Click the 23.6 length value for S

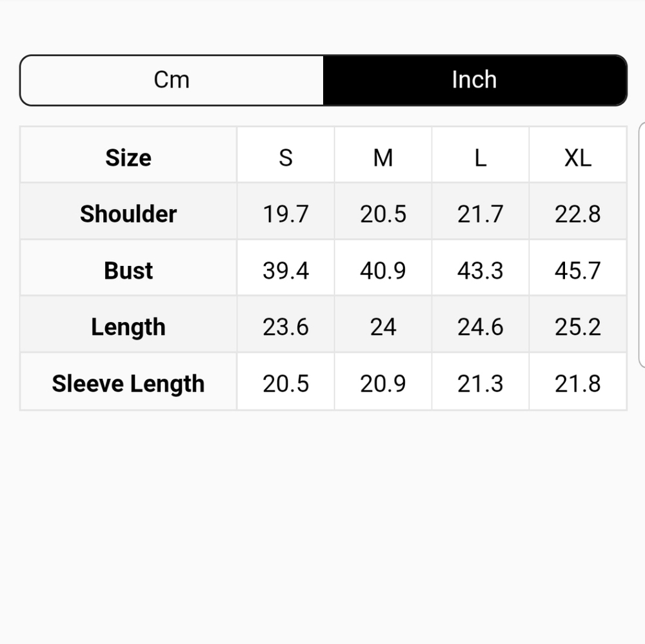point(286,327)
